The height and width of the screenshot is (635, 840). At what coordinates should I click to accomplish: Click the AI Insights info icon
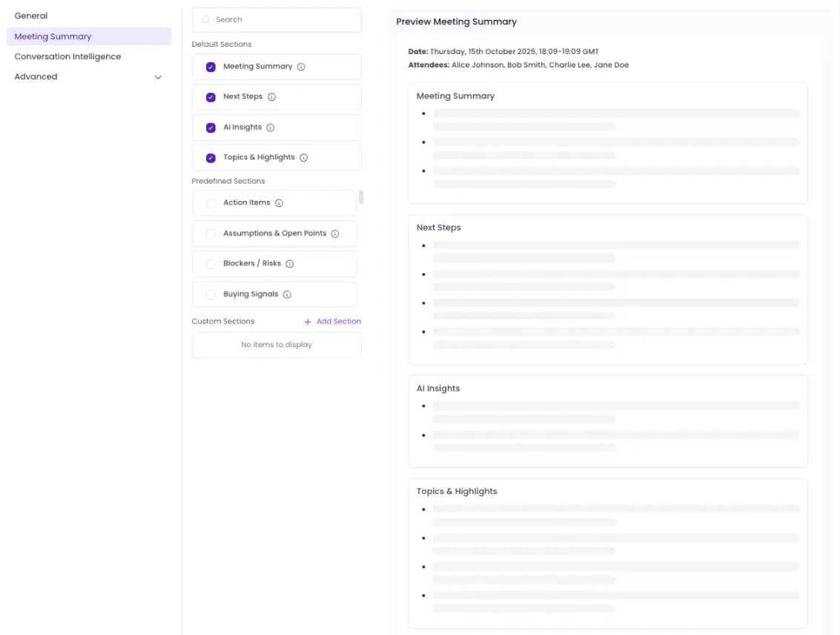[x=271, y=128]
